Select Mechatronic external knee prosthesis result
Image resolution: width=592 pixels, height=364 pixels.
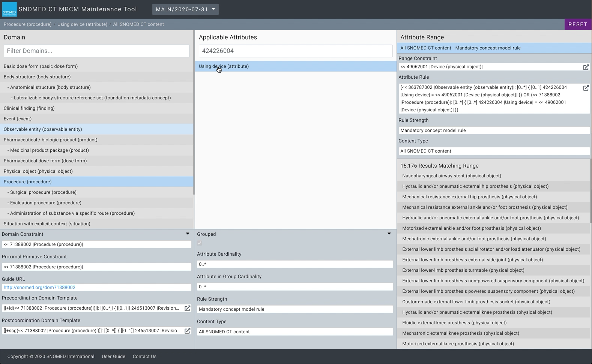tap(493, 333)
